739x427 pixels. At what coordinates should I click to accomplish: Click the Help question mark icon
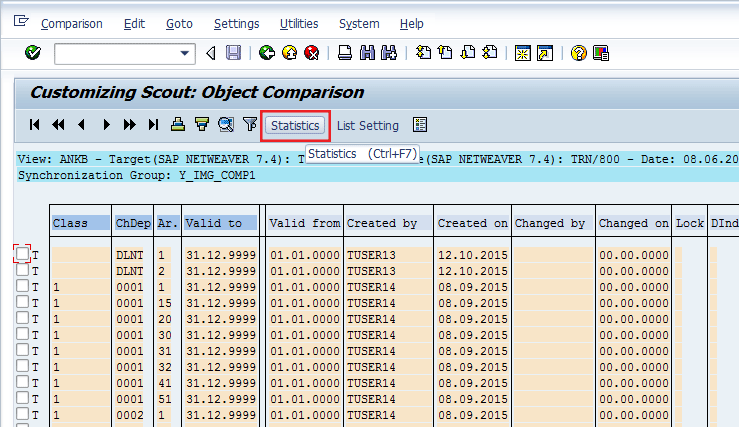click(x=578, y=53)
